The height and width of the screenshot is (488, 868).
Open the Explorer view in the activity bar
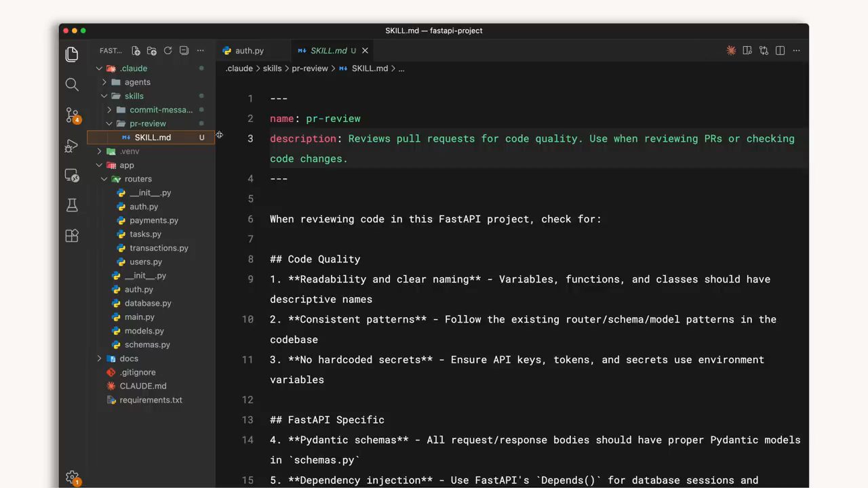72,54
